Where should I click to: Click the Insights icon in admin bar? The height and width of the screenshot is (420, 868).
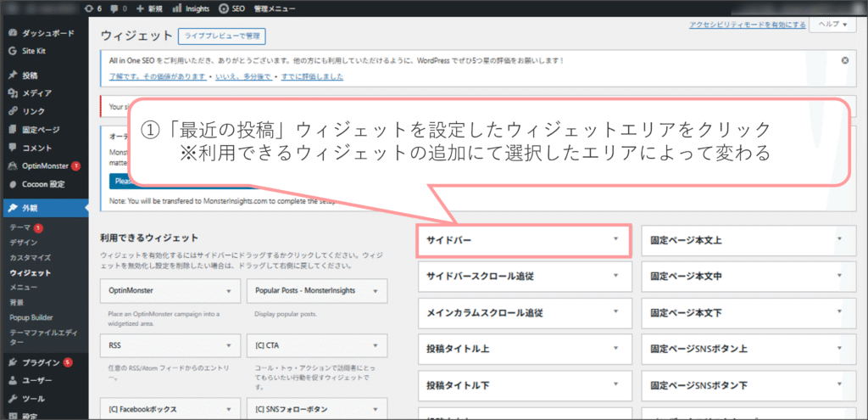176,8
